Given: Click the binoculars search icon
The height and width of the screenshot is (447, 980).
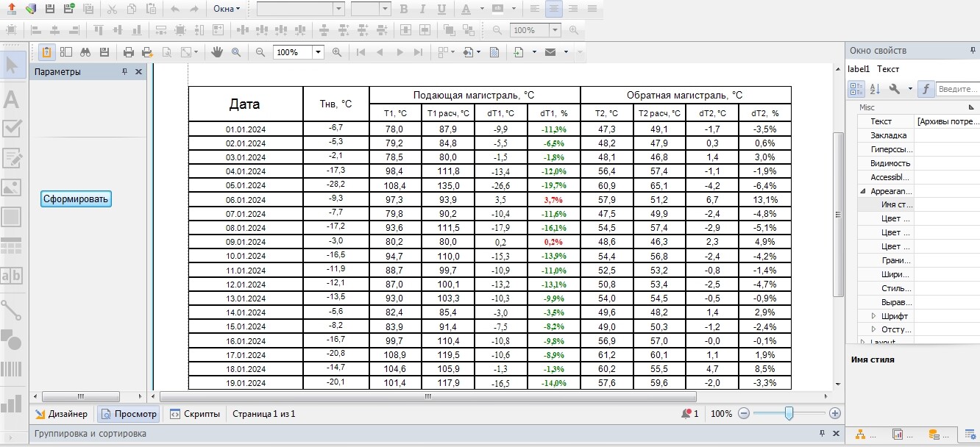Looking at the screenshot, I should click(x=85, y=52).
